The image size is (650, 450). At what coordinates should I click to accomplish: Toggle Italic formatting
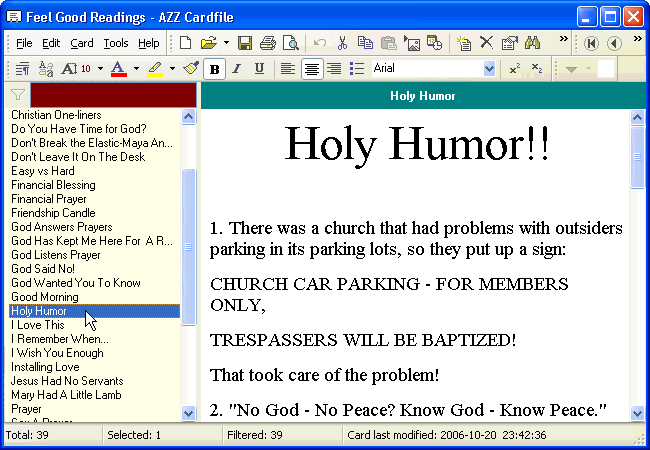(x=237, y=69)
